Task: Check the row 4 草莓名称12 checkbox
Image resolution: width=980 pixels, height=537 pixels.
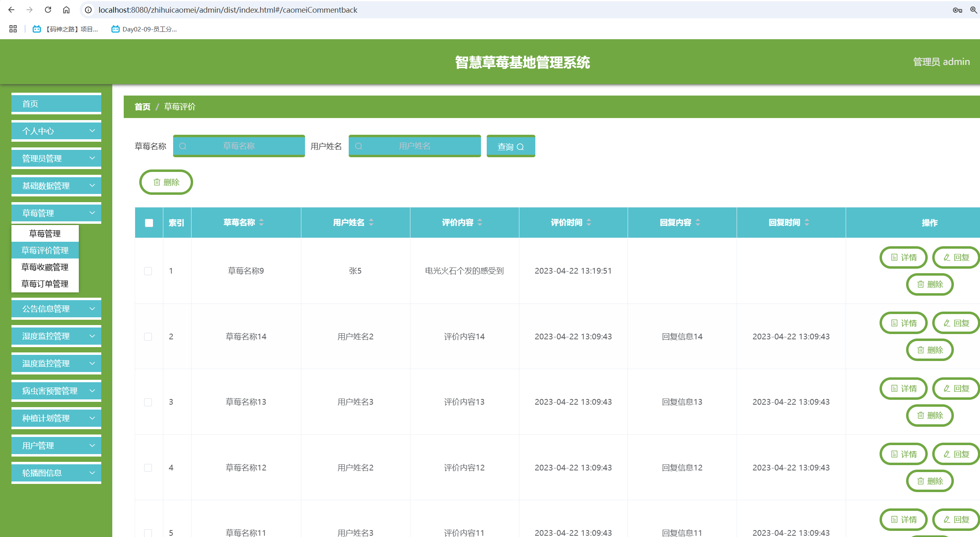Action: (x=148, y=468)
